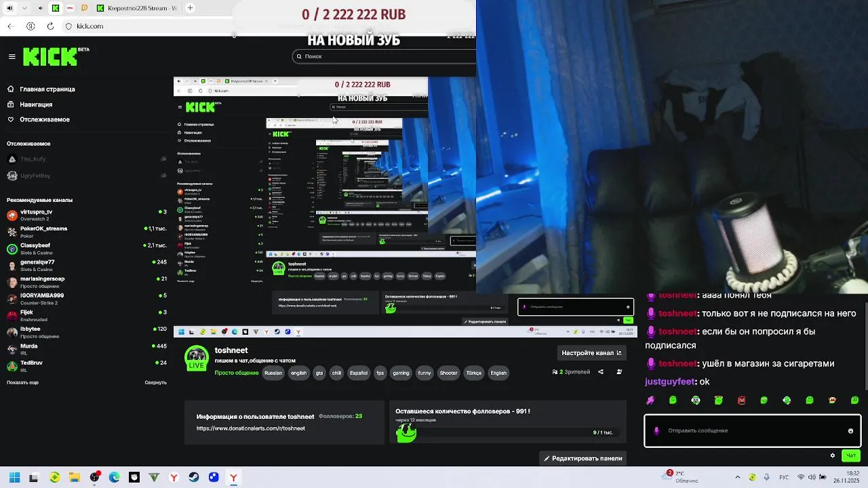Open recommended channel IGORYAMBA999
Viewport: 868px width, 488px height.
[x=87, y=299]
